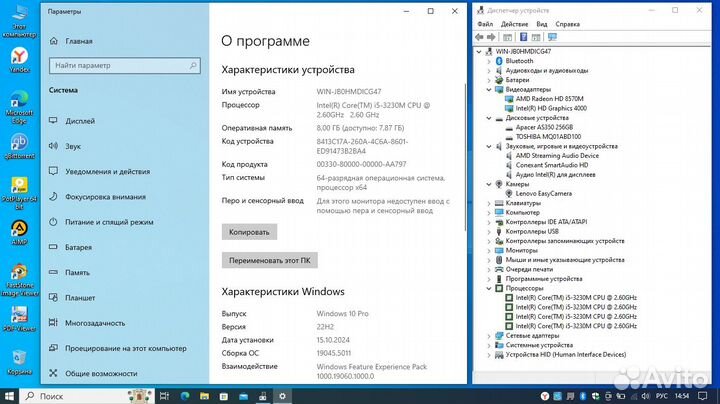This screenshot has width=720, height=404.
Task: Switch the РУС input language indicator
Action: (662, 396)
